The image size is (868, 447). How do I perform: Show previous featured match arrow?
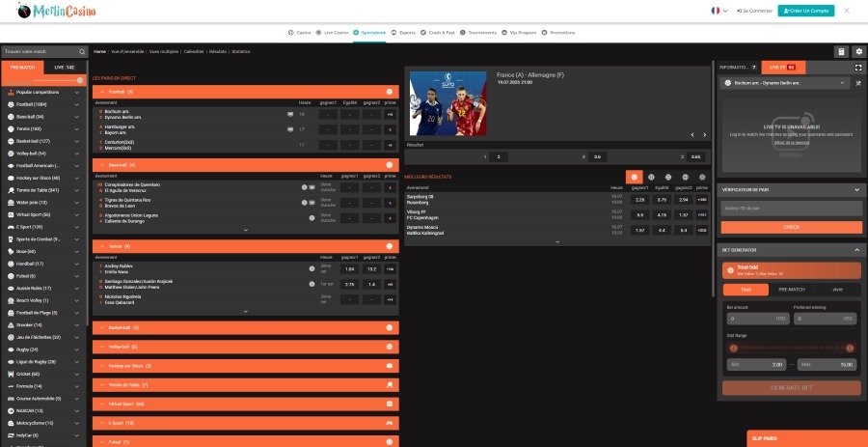click(x=692, y=134)
